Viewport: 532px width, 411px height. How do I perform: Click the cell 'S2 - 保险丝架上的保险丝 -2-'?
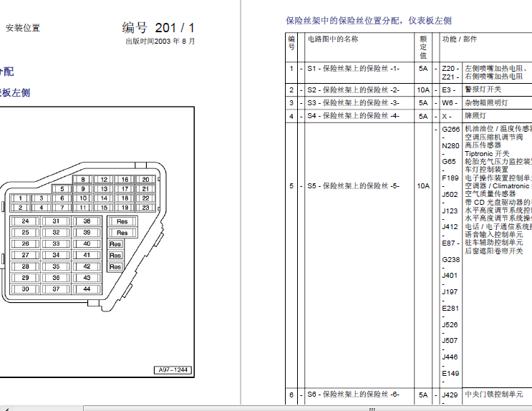[x=353, y=90]
